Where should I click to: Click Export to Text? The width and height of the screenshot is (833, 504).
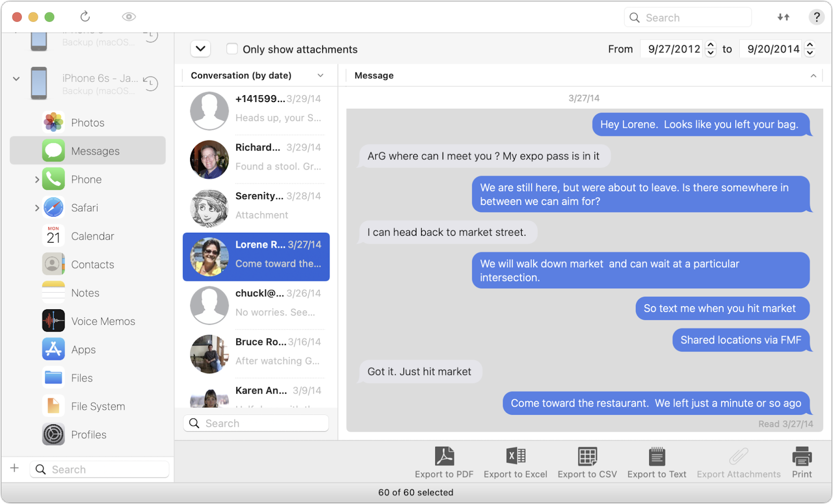tap(657, 462)
